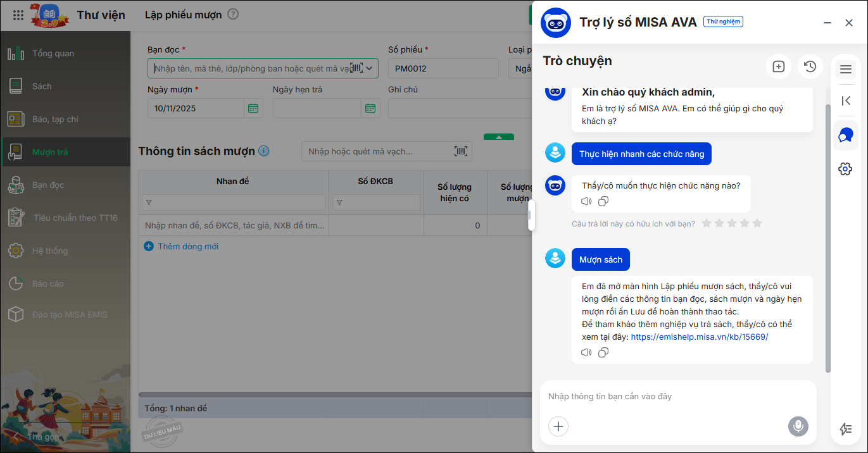Add a row with Thêm dòng mới
This screenshot has height=453, width=868.
pyautogui.click(x=181, y=246)
